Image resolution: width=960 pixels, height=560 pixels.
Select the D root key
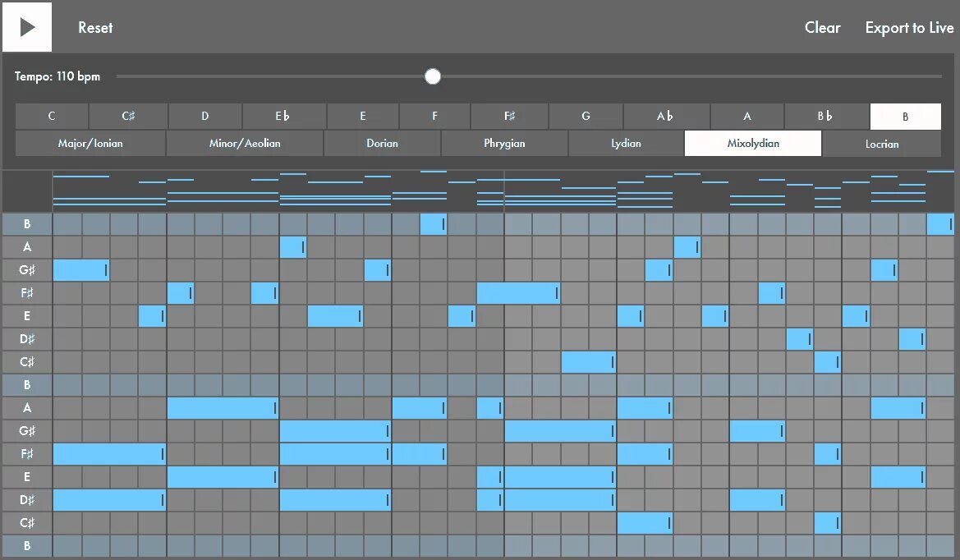tap(205, 117)
